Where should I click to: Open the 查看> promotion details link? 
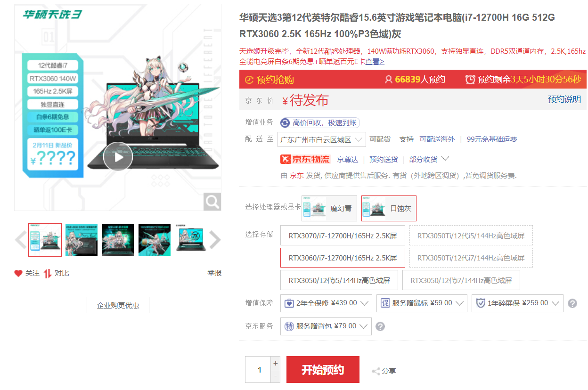coord(375,62)
